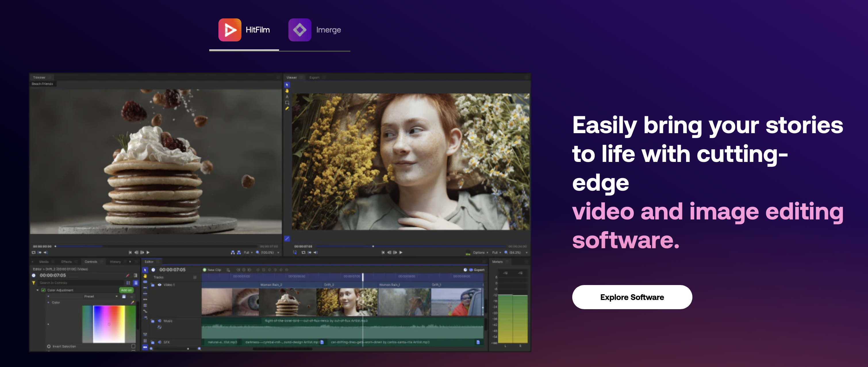This screenshot has width=868, height=367.
Task: Collapse the Color Adjustment effect triangle
Action: 37,290
